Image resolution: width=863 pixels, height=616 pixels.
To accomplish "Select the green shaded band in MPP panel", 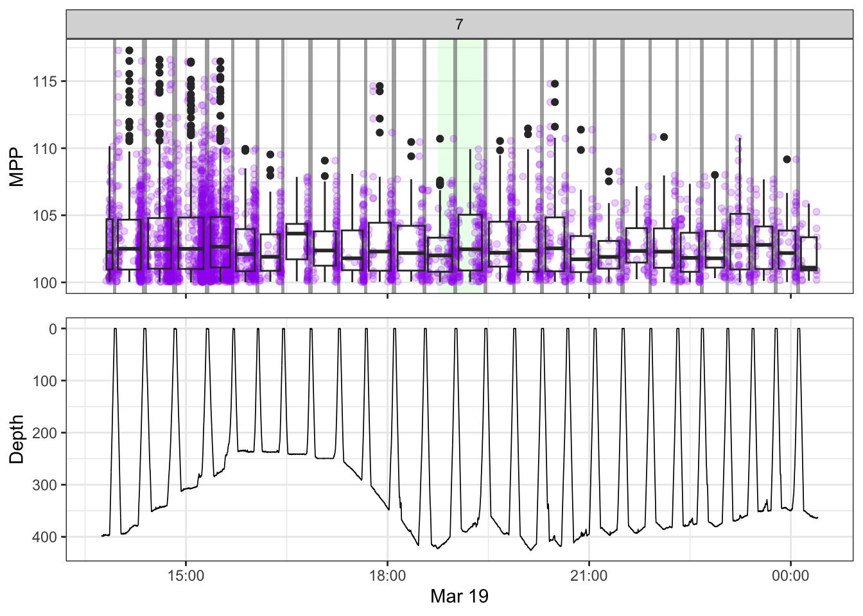I will coord(460,167).
